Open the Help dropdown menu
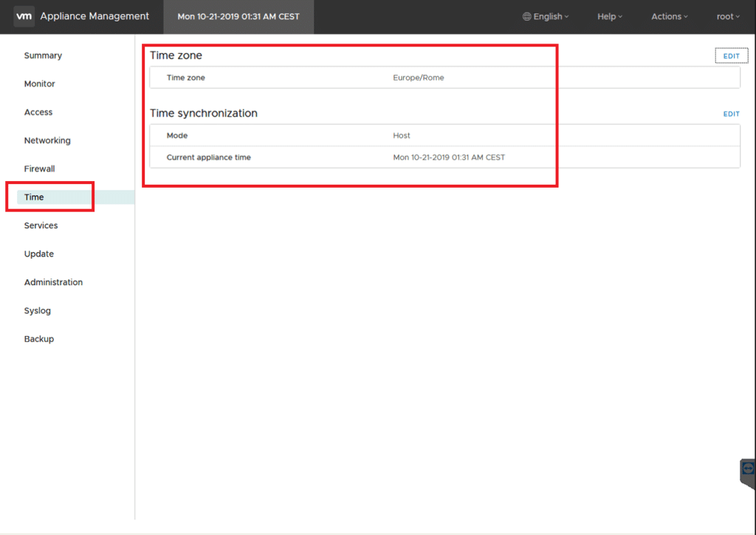The width and height of the screenshot is (756, 535). (609, 16)
